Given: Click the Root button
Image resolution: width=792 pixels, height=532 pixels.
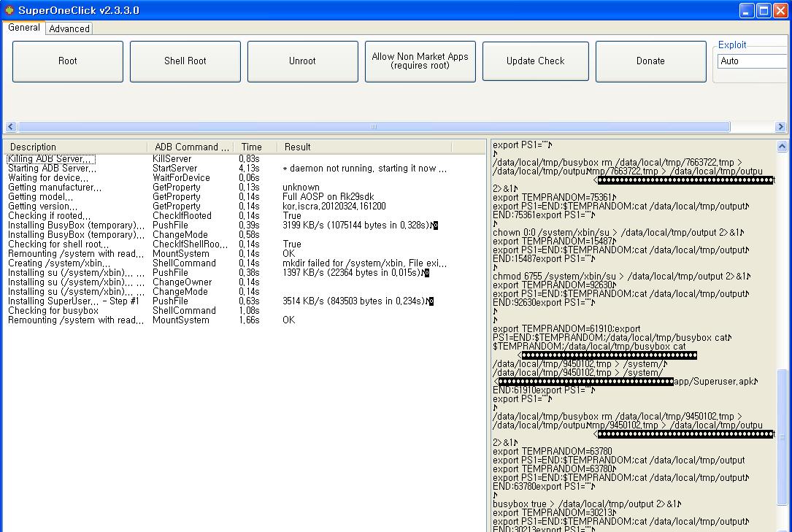Looking at the screenshot, I should (x=68, y=61).
